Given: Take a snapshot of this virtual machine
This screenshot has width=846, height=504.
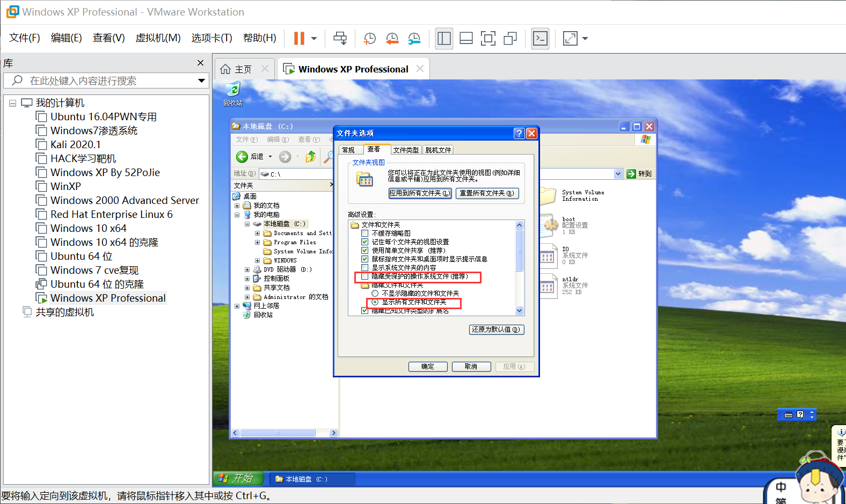Looking at the screenshot, I should (x=370, y=38).
